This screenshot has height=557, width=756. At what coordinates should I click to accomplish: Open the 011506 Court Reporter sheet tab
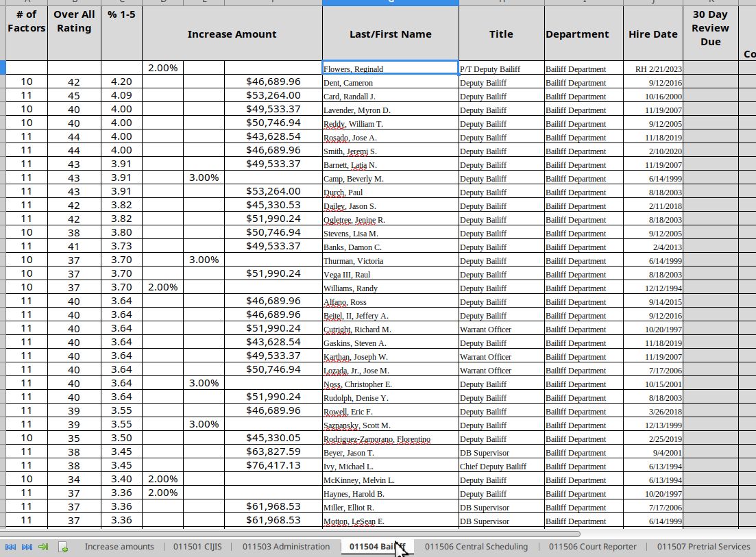[593, 547]
